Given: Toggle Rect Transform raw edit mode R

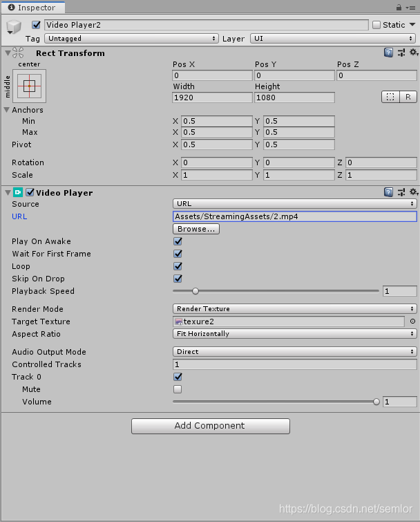Looking at the screenshot, I should tap(408, 97).
